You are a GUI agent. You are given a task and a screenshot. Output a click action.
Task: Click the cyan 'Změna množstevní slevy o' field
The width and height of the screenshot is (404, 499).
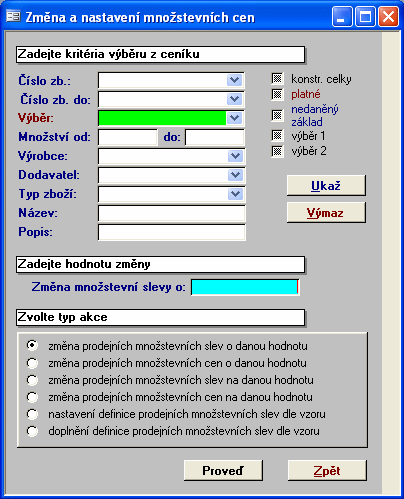(245, 287)
